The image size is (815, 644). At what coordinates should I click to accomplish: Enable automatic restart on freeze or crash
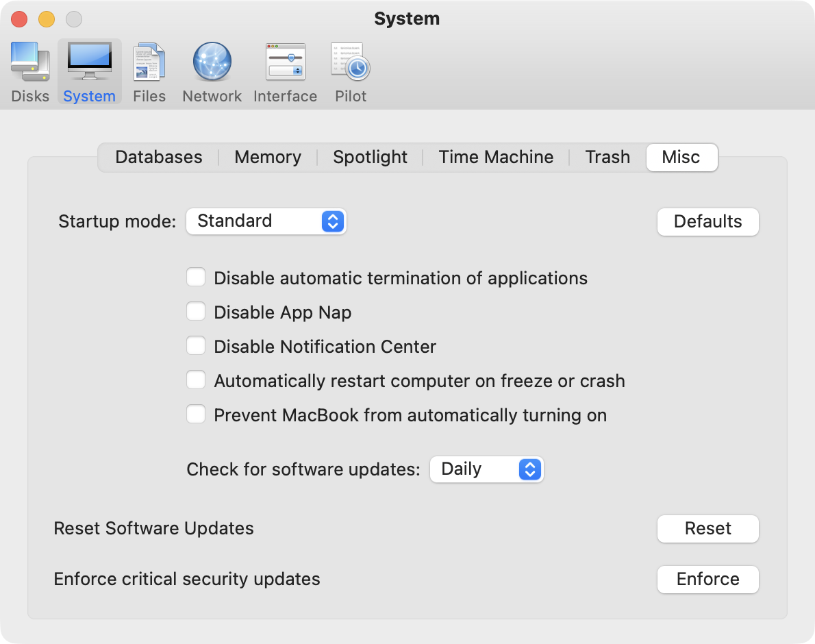pos(197,380)
